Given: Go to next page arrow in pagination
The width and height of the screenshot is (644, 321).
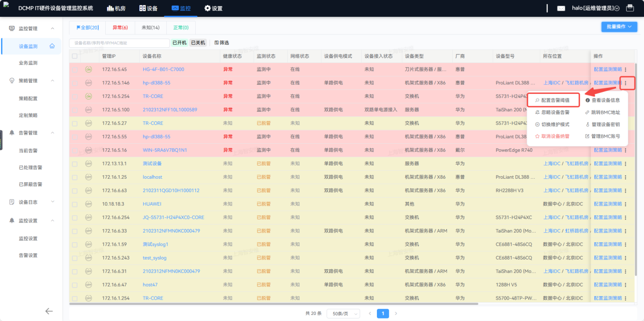Looking at the screenshot, I should click(x=396, y=313).
